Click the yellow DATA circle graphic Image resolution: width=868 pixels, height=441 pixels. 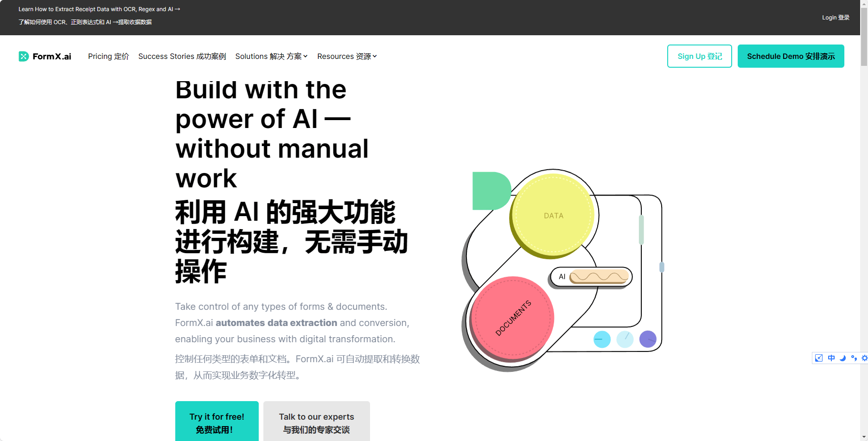[553, 216]
